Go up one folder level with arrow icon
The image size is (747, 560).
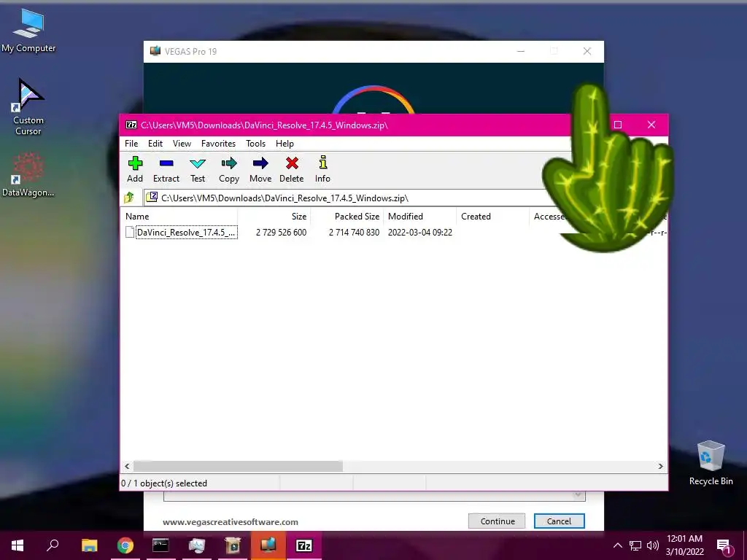coord(129,198)
